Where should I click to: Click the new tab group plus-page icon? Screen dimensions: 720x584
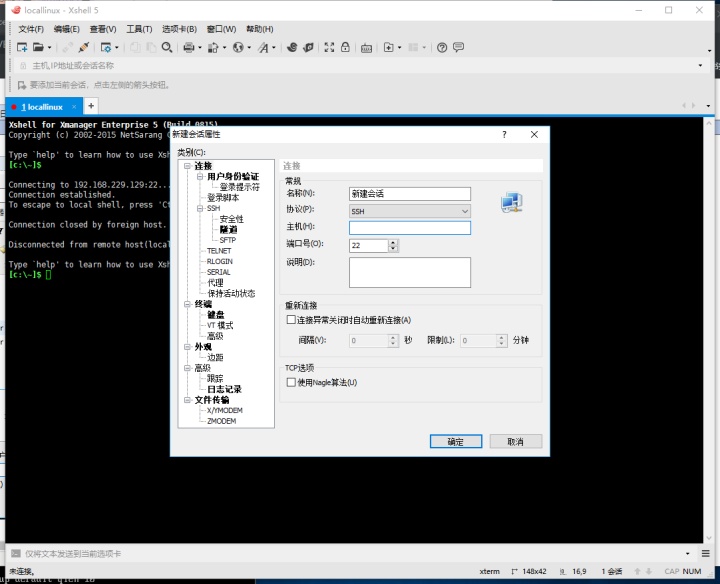pos(388,47)
